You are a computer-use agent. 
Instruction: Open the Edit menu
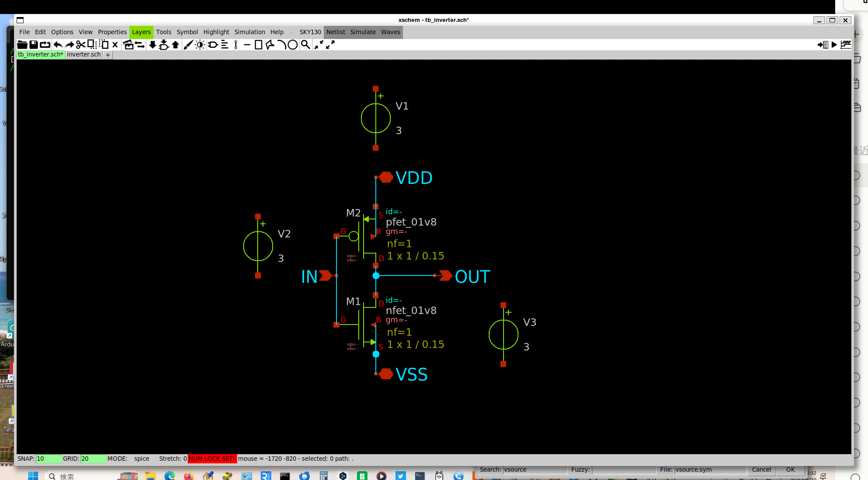click(41, 32)
